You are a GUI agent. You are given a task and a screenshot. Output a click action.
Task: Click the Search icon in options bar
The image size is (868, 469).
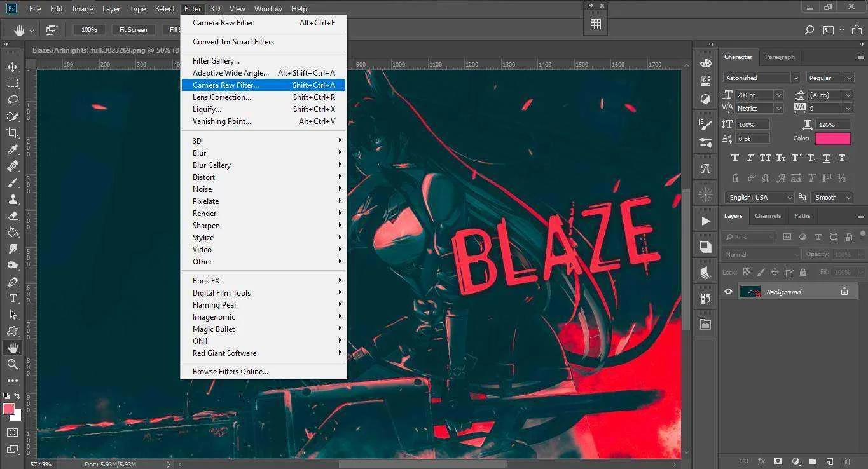809,30
